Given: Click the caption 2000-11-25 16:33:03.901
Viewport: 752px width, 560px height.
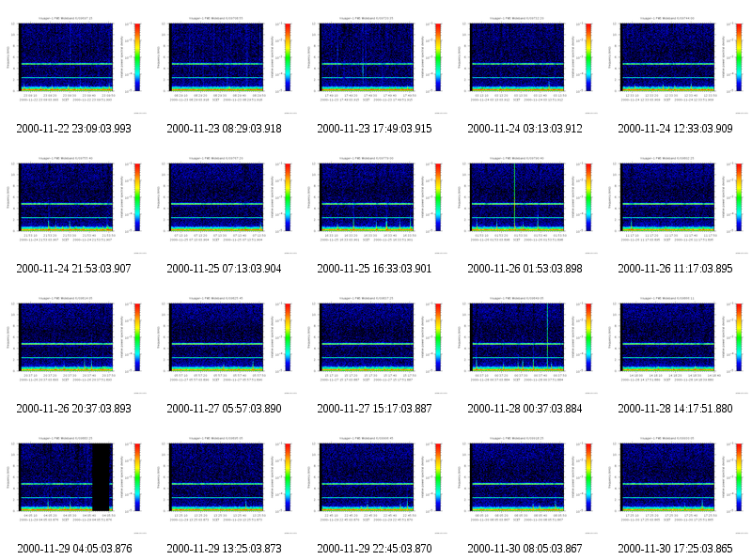Looking at the screenshot, I should 374,269.
